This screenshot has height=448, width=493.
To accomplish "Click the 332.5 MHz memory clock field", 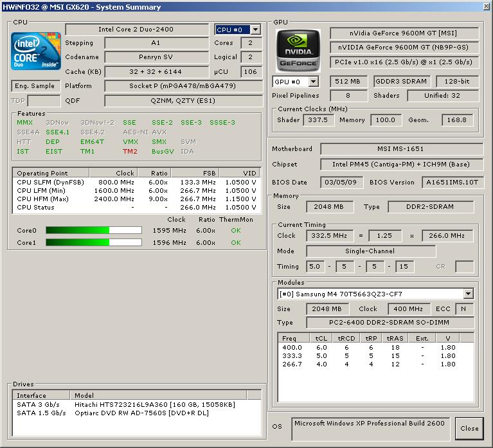I will tap(330, 236).
